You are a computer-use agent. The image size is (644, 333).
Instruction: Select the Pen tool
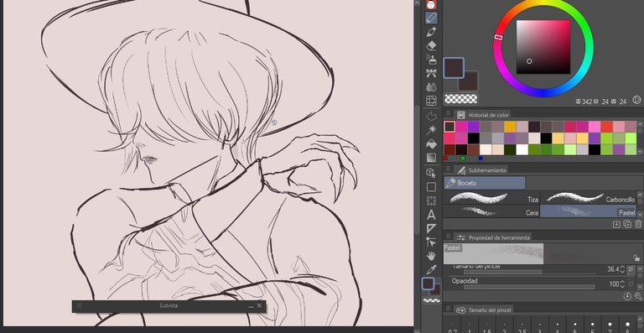pyautogui.click(x=431, y=32)
